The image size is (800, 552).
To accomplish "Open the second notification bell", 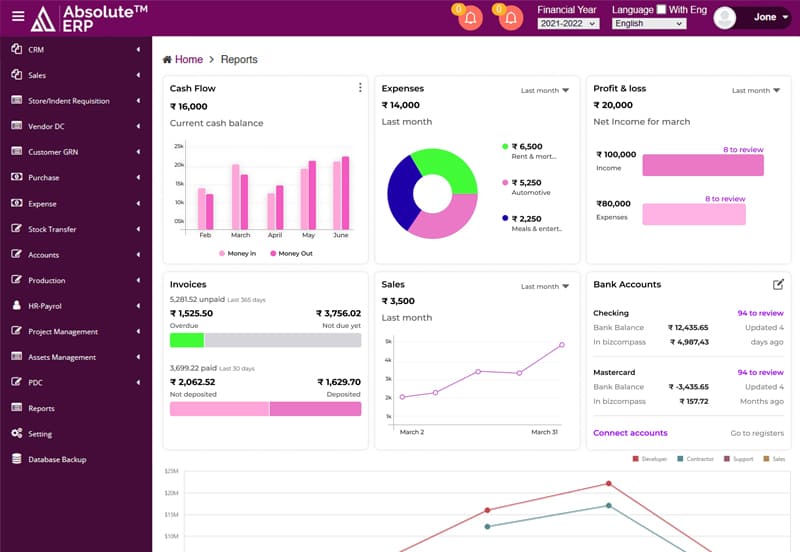I will tap(510, 18).
